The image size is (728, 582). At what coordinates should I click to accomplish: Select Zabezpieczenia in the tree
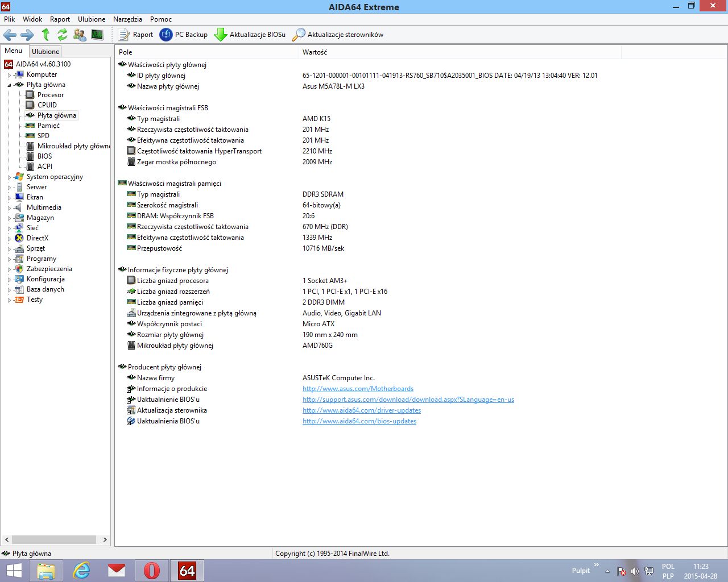(x=49, y=269)
